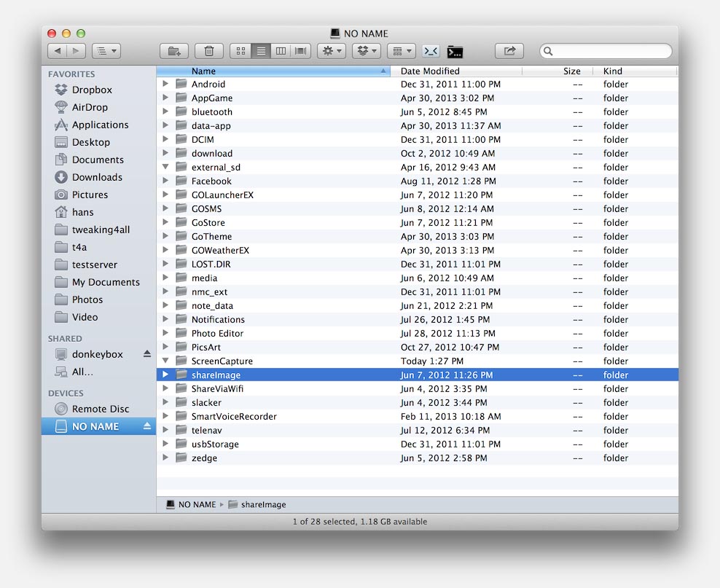Switch to Cover Flow view
This screenshot has width=720, height=588.
pos(300,51)
